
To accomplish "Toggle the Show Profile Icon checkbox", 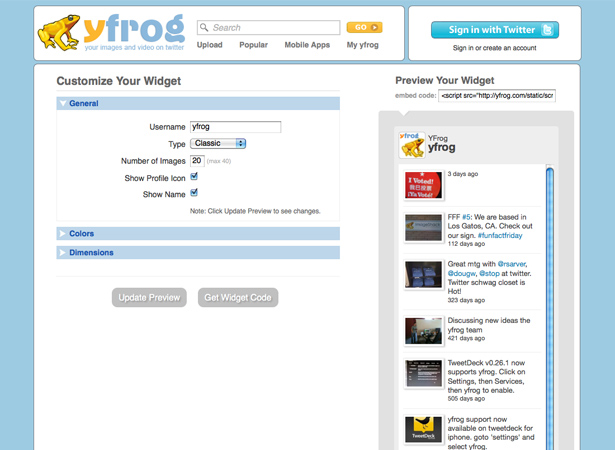I will [194, 177].
